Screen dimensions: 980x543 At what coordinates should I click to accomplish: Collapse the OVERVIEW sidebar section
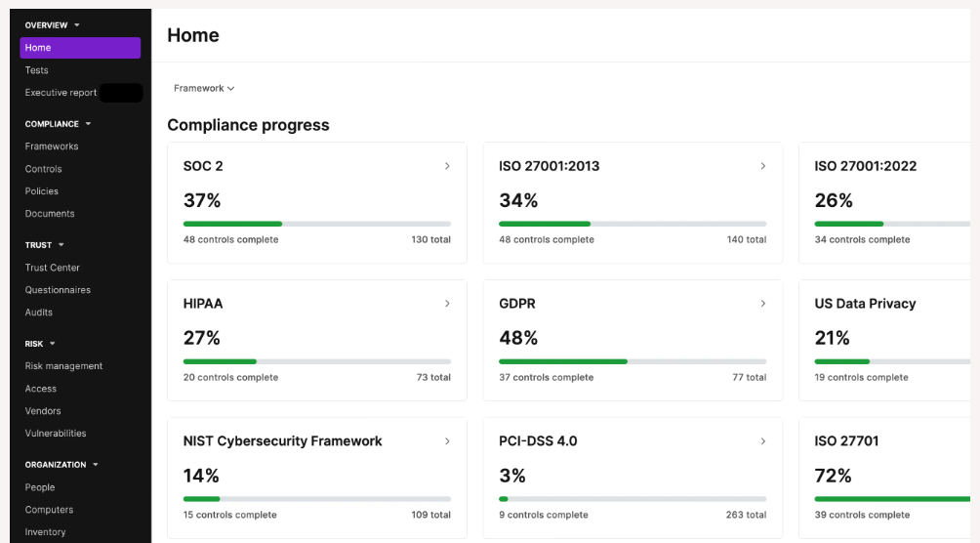click(x=77, y=25)
